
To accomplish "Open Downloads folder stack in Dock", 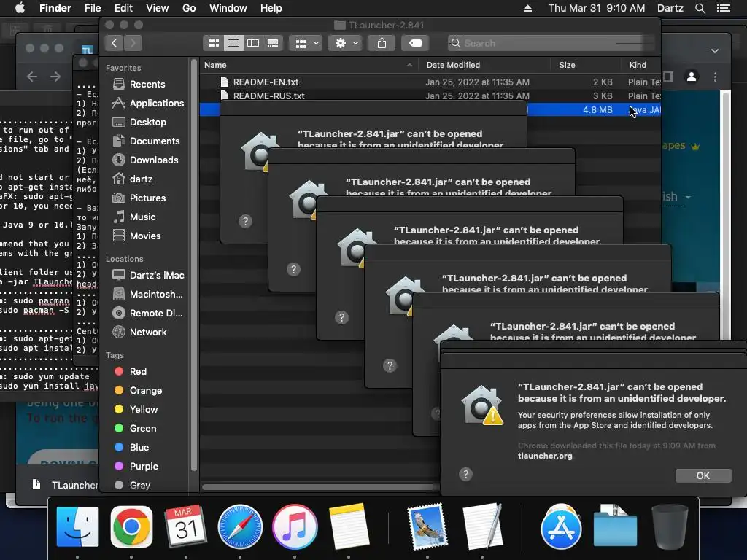I will [615, 526].
